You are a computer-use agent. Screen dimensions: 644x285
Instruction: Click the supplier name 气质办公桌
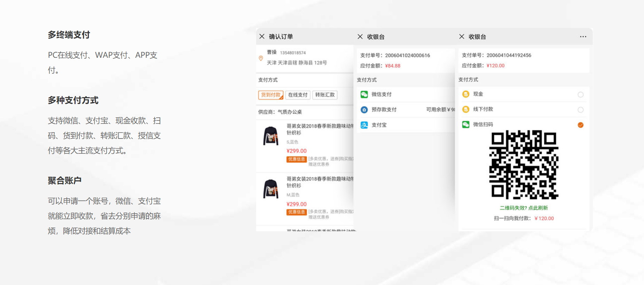[290, 112]
